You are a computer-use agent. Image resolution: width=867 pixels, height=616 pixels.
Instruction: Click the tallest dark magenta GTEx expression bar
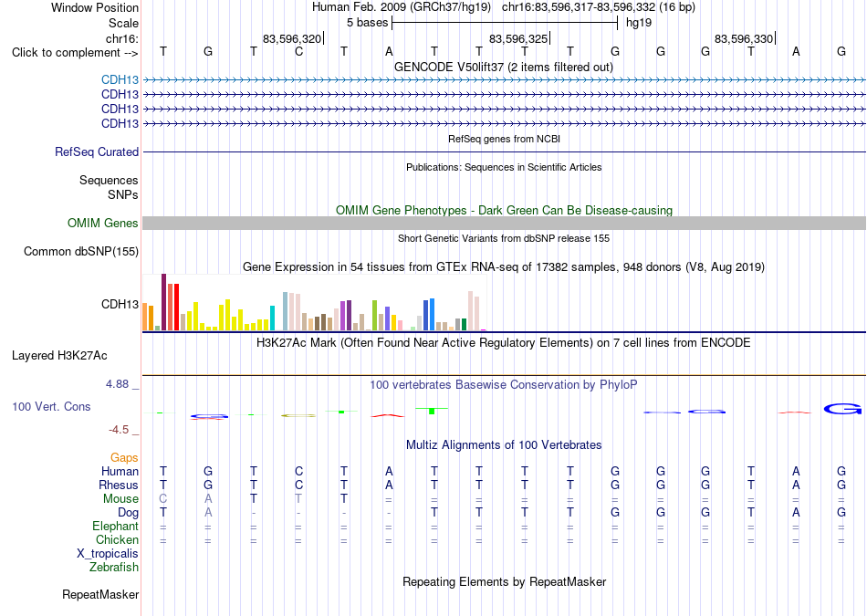coord(163,302)
